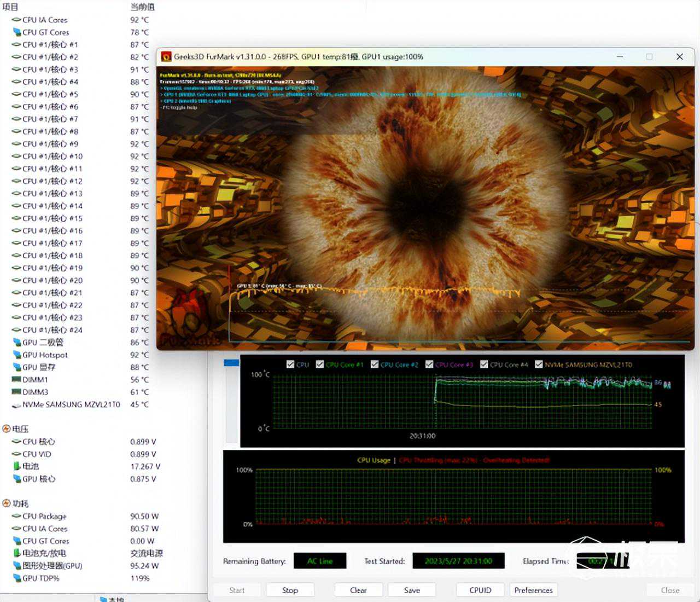
Task: Toggle the CPU Core #1 checkbox
Action: click(320, 364)
